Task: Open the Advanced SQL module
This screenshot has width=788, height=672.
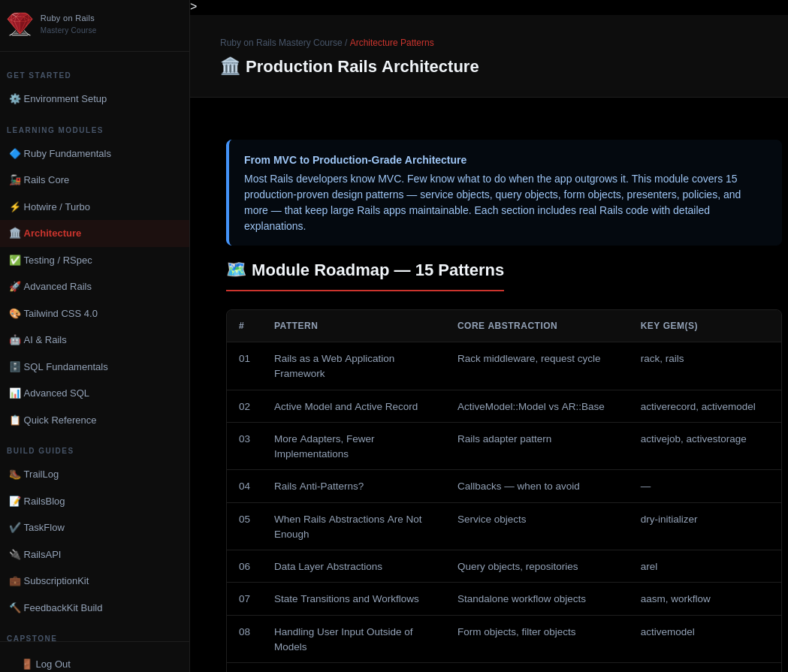Action: coord(95,393)
